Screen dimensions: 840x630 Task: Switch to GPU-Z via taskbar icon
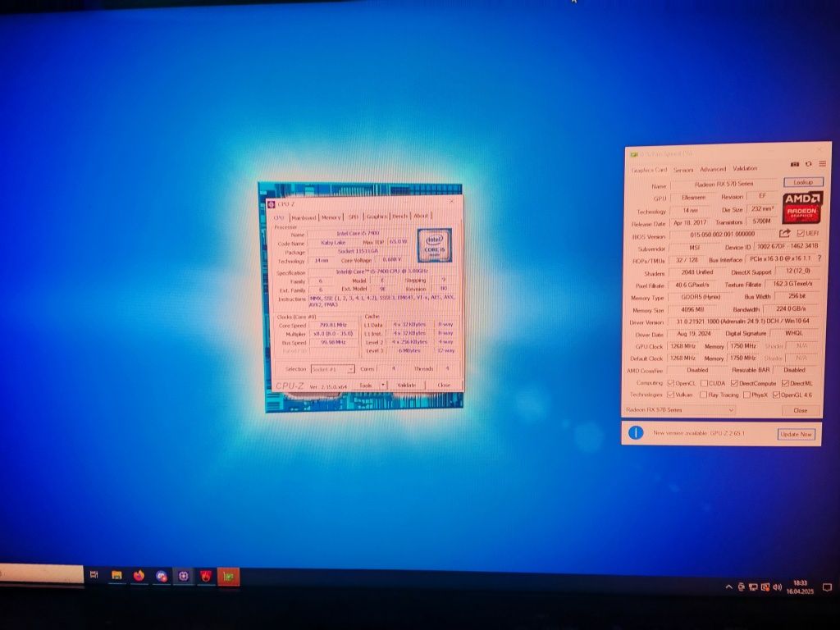pyautogui.click(x=229, y=577)
